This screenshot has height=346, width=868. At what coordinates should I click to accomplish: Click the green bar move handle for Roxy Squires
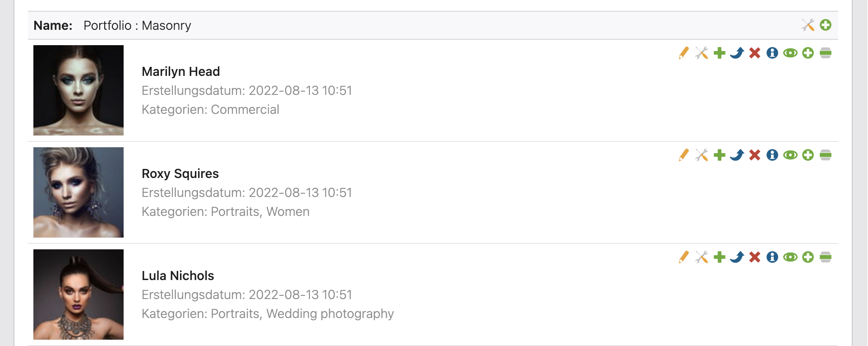tap(826, 155)
